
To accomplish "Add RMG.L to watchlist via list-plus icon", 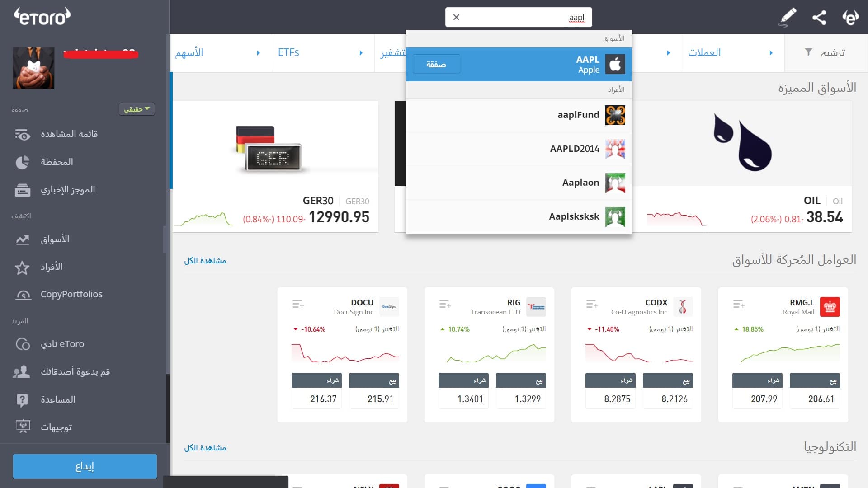I will click(738, 304).
